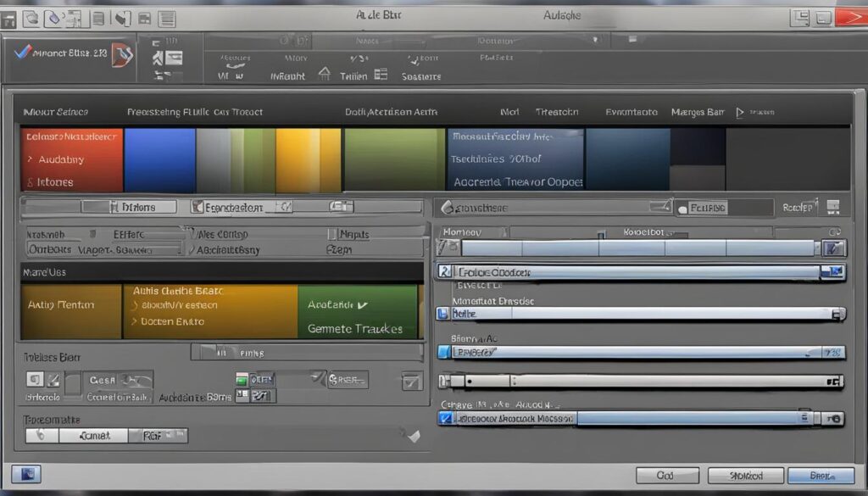Click the brush icon at the Homeov track's right end
868x496 pixels.
[x=834, y=248]
